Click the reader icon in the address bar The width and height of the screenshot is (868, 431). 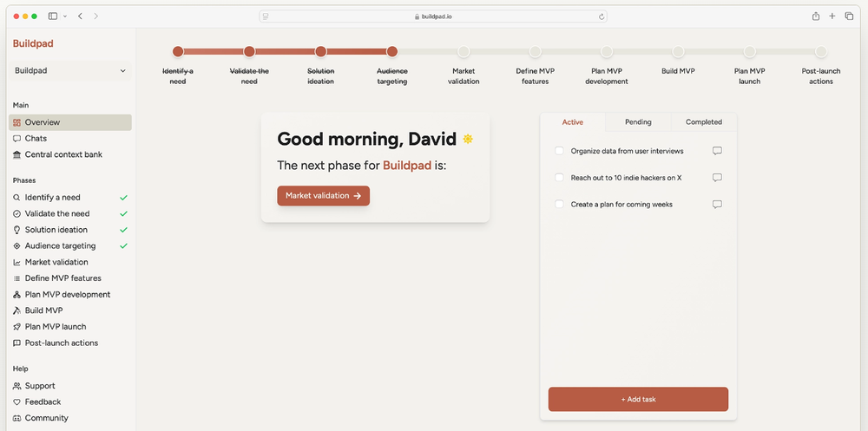click(266, 16)
